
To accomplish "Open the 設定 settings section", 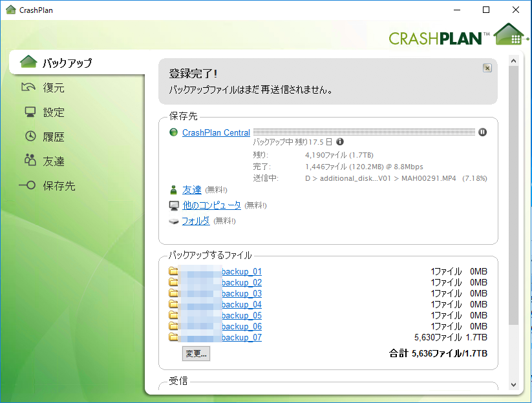I will (54, 112).
